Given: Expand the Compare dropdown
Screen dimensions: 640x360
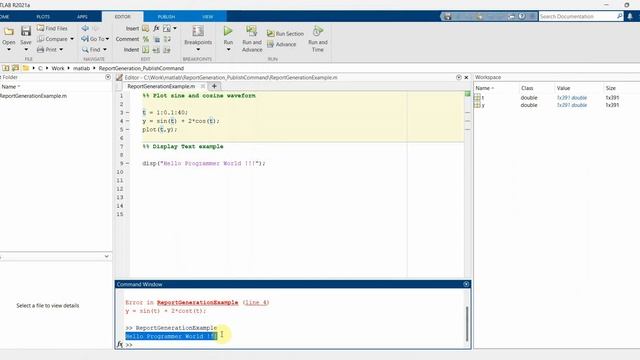Looking at the screenshot, I should tap(72, 39).
